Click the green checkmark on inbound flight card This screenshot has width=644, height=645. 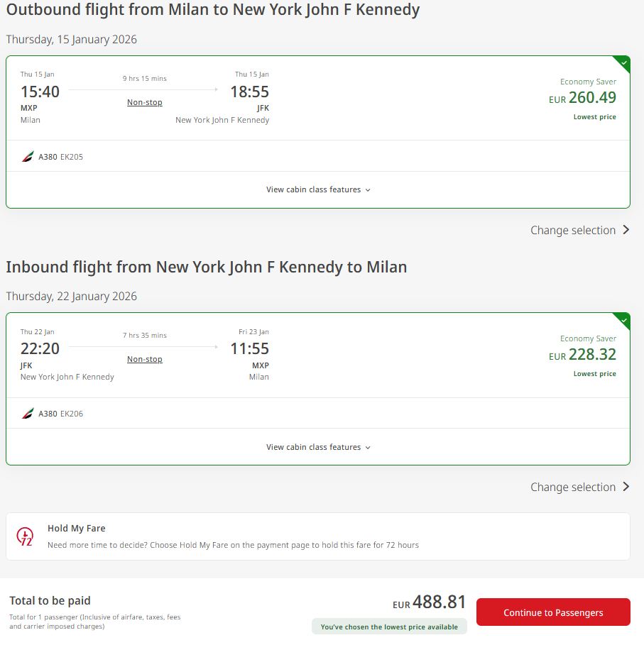pos(623,319)
